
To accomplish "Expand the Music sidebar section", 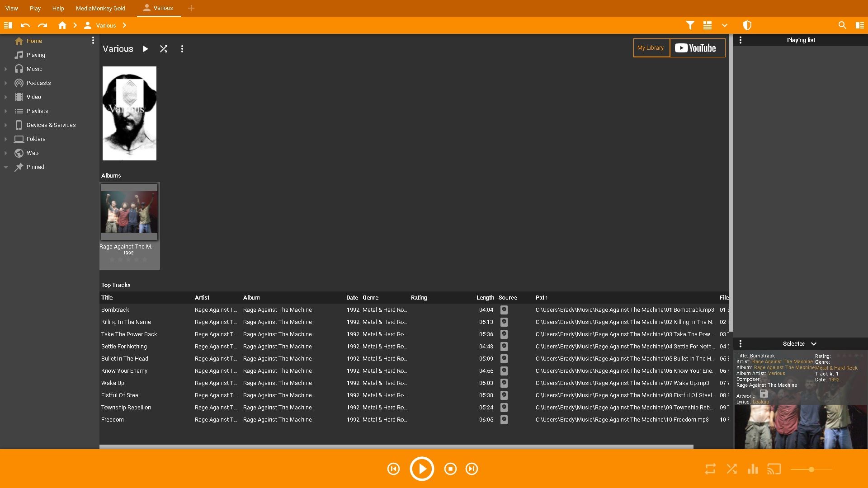I will pyautogui.click(x=5, y=69).
